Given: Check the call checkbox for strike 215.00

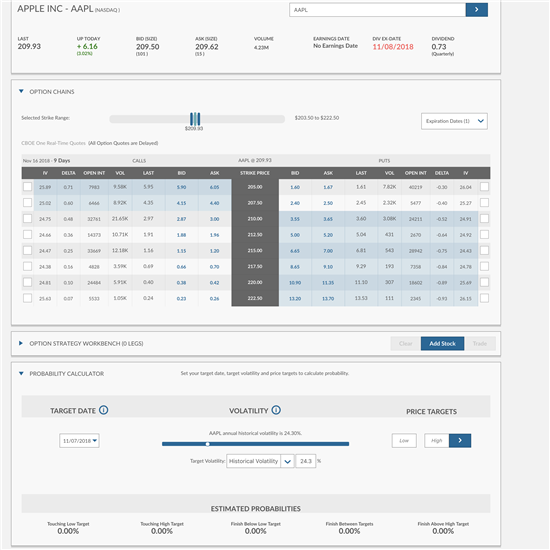Looking at the screenshot, I should [x=27, y=250].
